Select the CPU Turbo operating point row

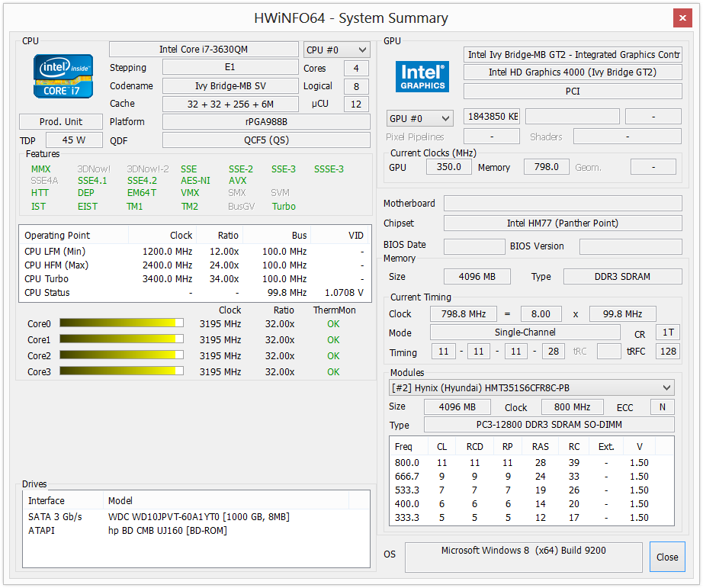coord(194,279)
